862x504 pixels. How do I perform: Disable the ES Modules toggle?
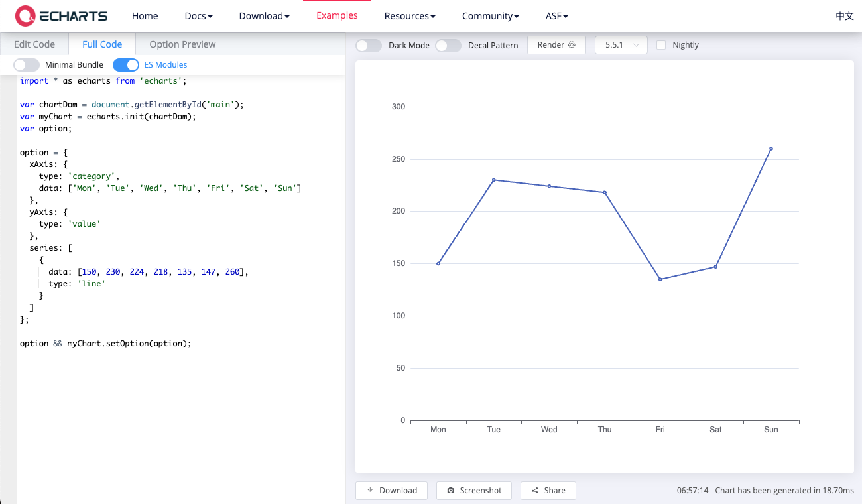(125, 65)
